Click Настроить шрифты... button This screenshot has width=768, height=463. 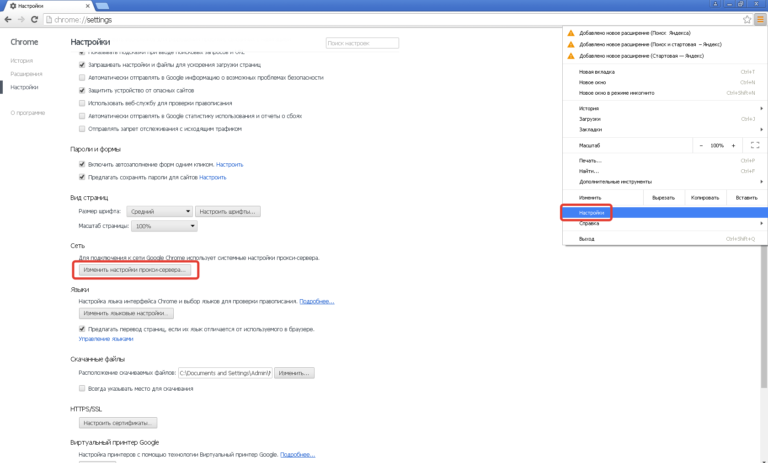pos(228,211)
